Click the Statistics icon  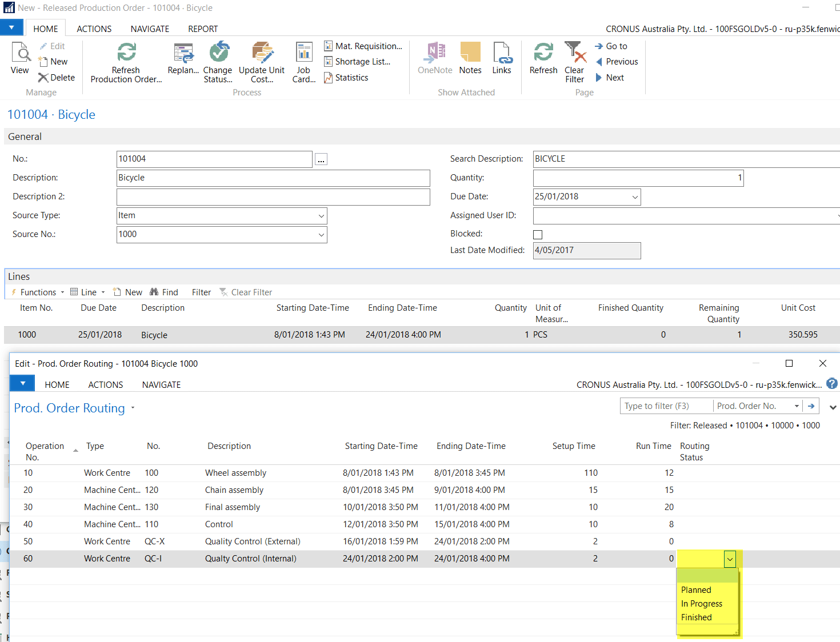tap(329, 77)
